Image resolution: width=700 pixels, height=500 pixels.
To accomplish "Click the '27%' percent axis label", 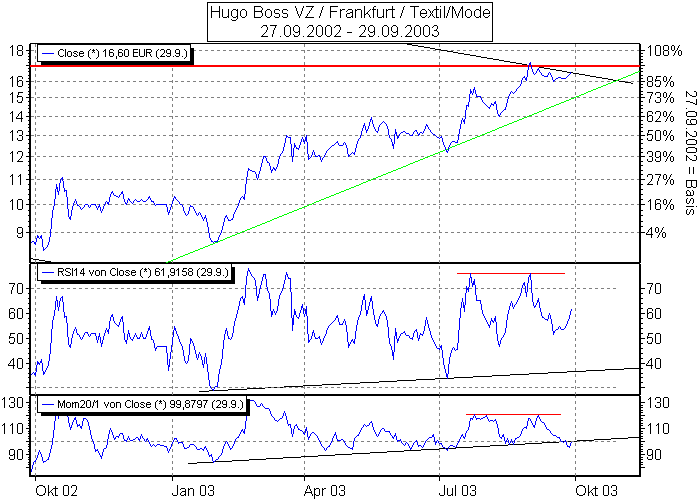I will pos(661,180).
